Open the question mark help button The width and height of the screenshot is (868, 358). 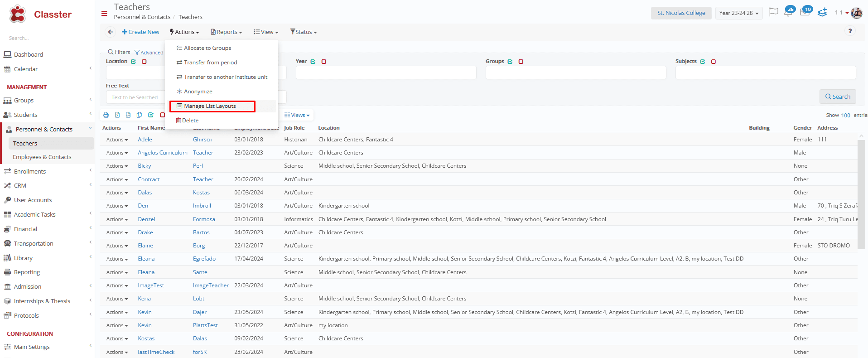pyautogui.click(x=850, y=31)
